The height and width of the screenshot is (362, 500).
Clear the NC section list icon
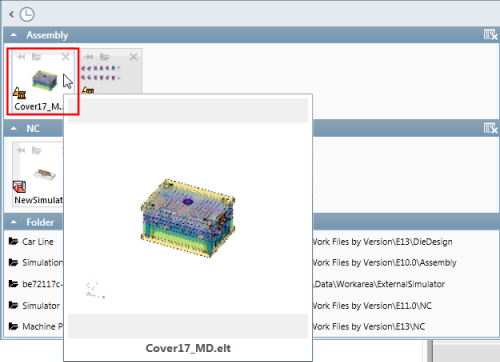[490, 128]
